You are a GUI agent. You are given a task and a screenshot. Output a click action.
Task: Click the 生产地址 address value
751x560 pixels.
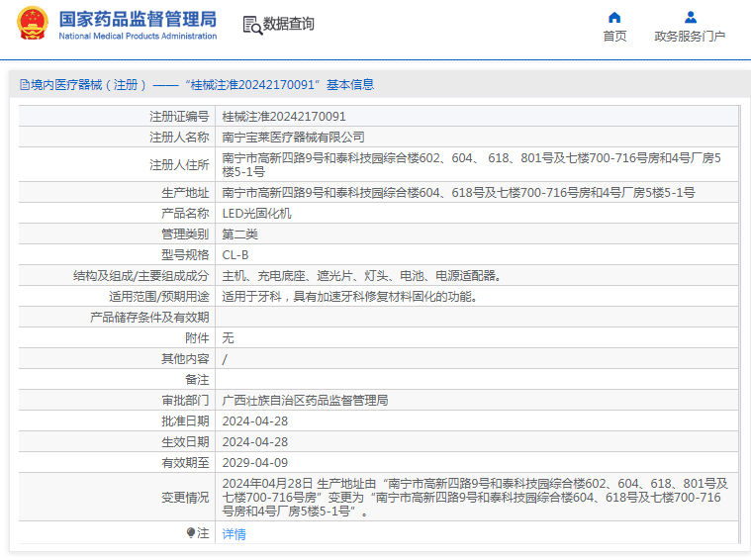point(458,193)
